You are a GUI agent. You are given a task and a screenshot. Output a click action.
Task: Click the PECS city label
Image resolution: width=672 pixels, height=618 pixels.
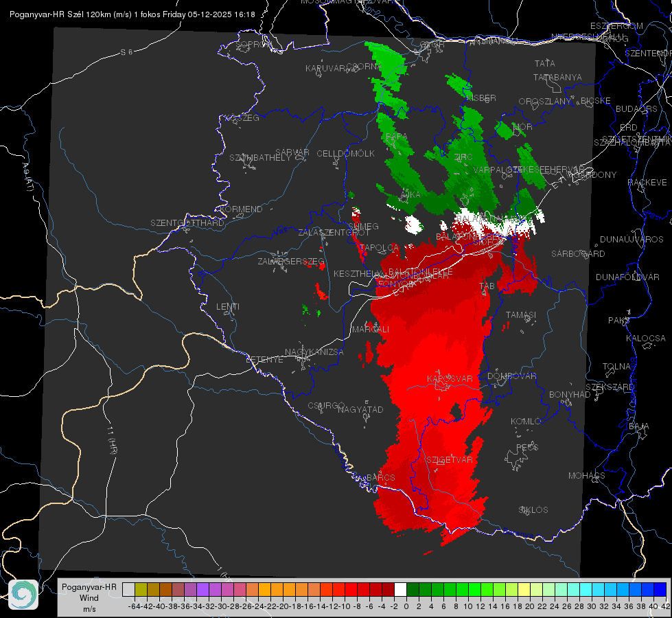(527, 447)
